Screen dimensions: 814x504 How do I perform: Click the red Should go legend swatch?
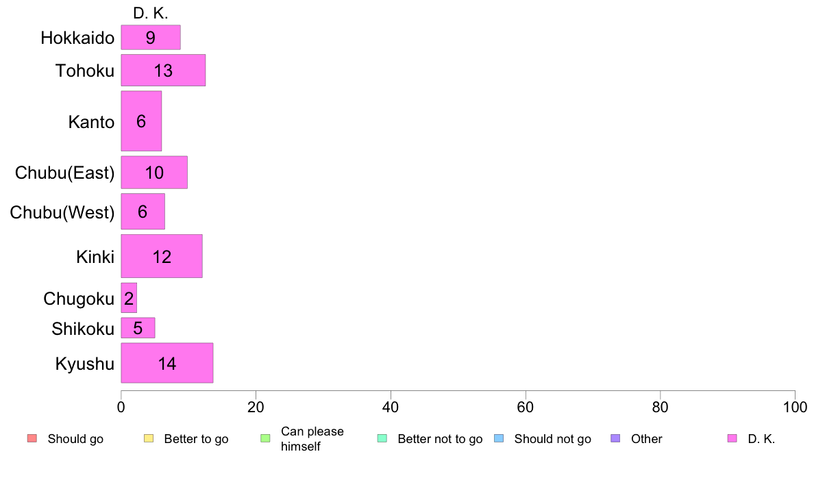(x=32, y=438)
